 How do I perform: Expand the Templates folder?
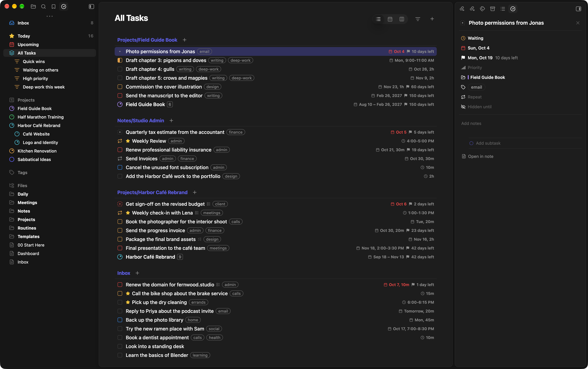pyautogui.click(x=28, y=236)
